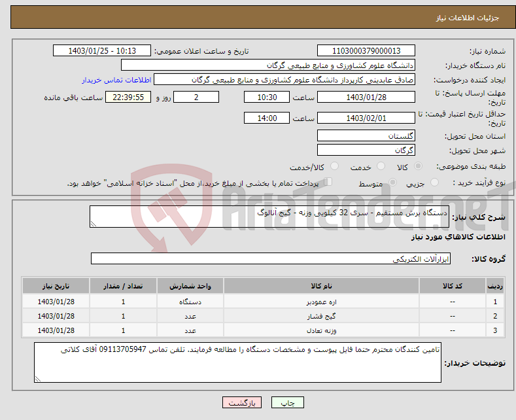Click the delivery province field گلستان

click(x=366, y=135)
